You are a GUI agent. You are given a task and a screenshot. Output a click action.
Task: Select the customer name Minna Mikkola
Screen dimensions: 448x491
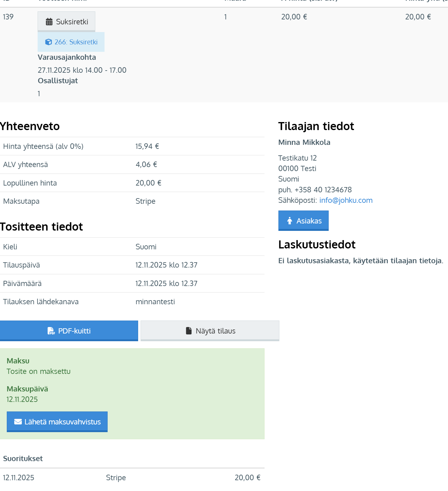tap(304, 142)
